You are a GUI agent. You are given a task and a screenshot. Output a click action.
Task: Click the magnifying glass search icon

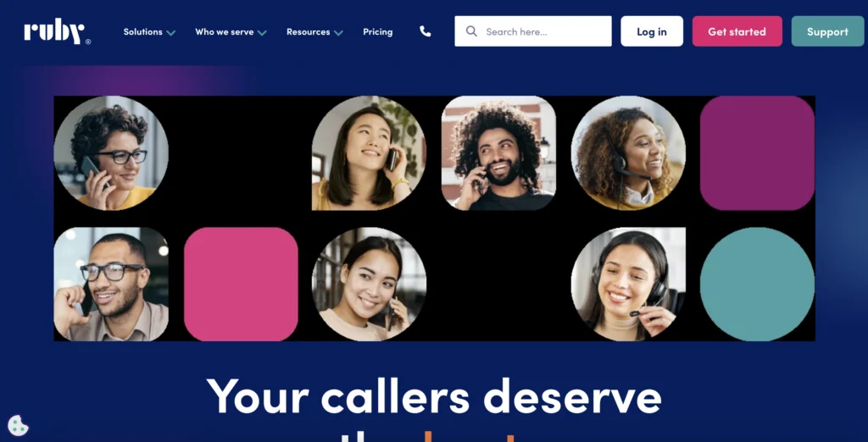[471, 31]
